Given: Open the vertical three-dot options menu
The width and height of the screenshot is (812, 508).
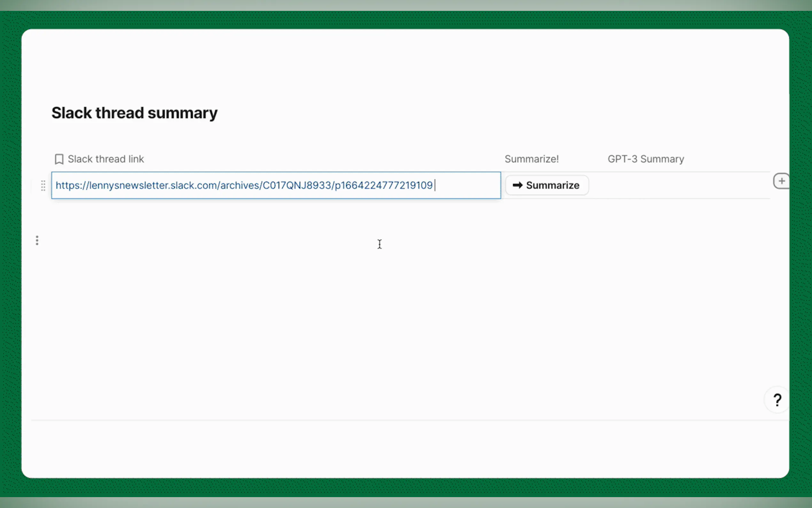Looking at the screenshot, I should point(37,240).
